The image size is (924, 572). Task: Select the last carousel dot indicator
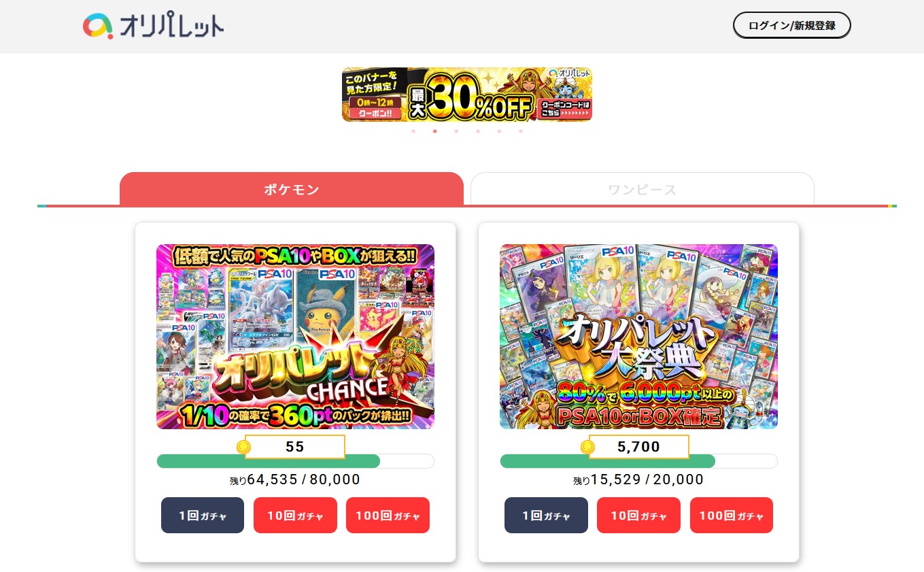[x=521, y=131]
